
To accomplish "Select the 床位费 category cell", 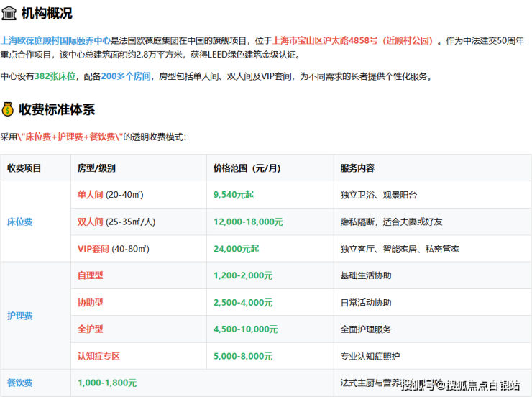I will click(x=20, y=222).
